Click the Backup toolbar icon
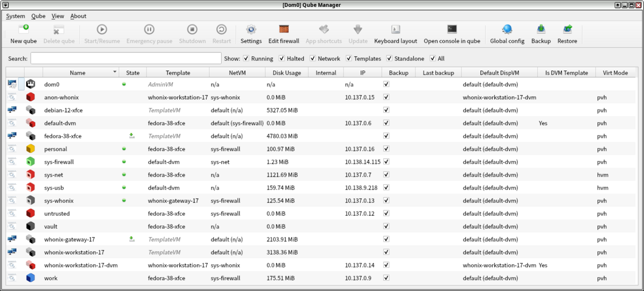Screen dimensions: 644x291 tap(541, 30)
